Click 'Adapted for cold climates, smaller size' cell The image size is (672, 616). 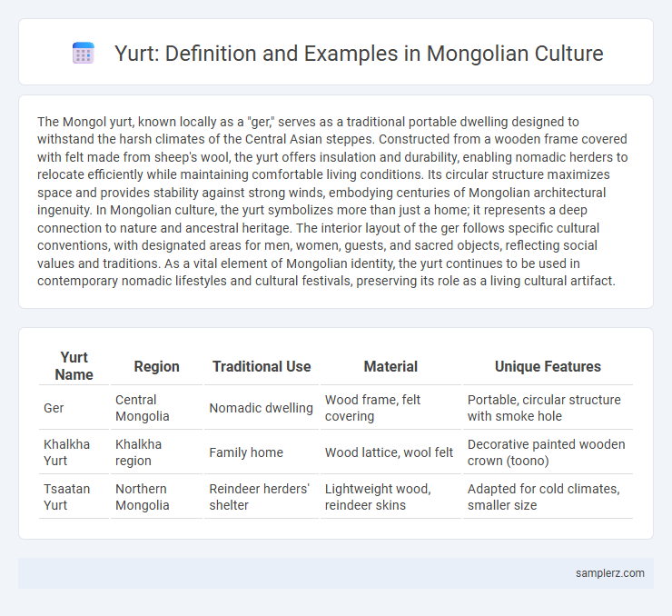[548, 497]
